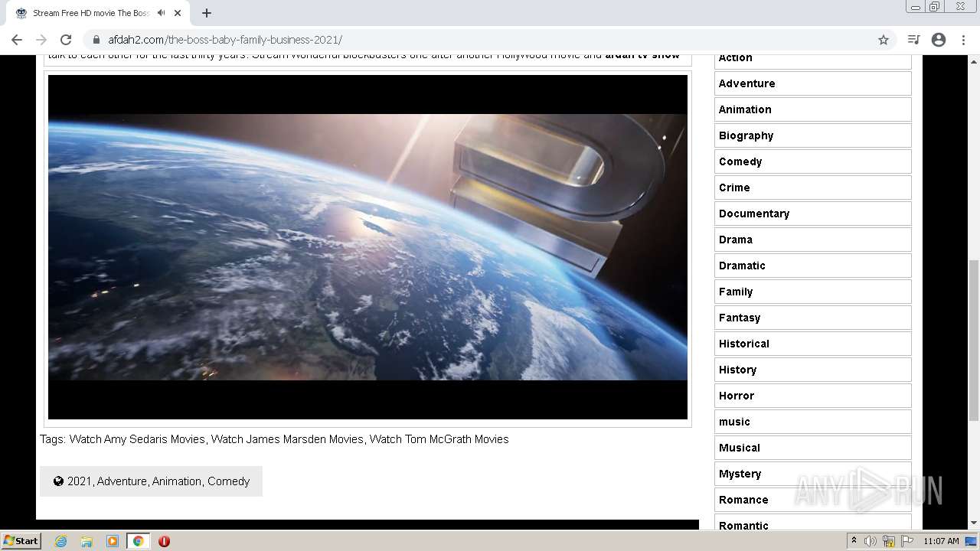
Task: Close the Stream Free HD movie tab
Action: 178,13
